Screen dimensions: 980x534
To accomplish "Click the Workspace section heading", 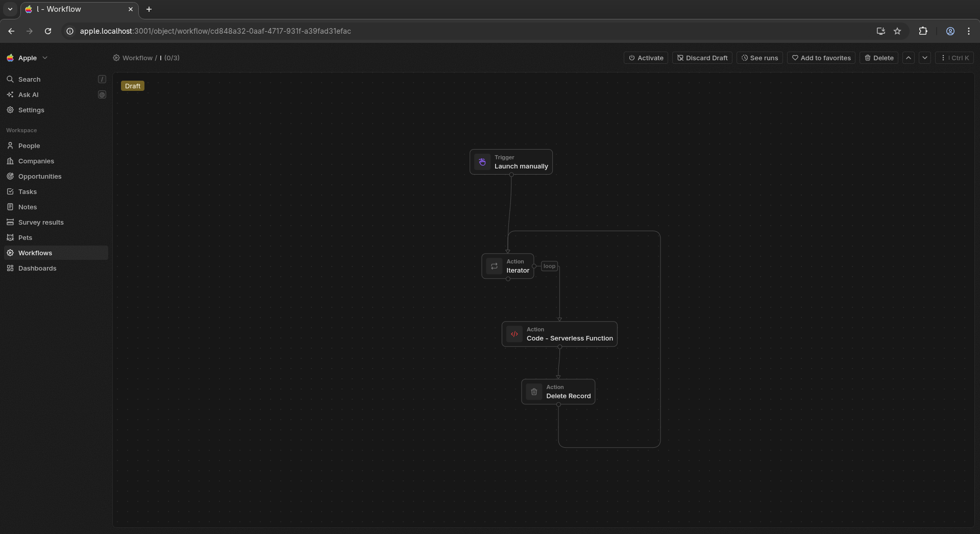I will 21,130.
